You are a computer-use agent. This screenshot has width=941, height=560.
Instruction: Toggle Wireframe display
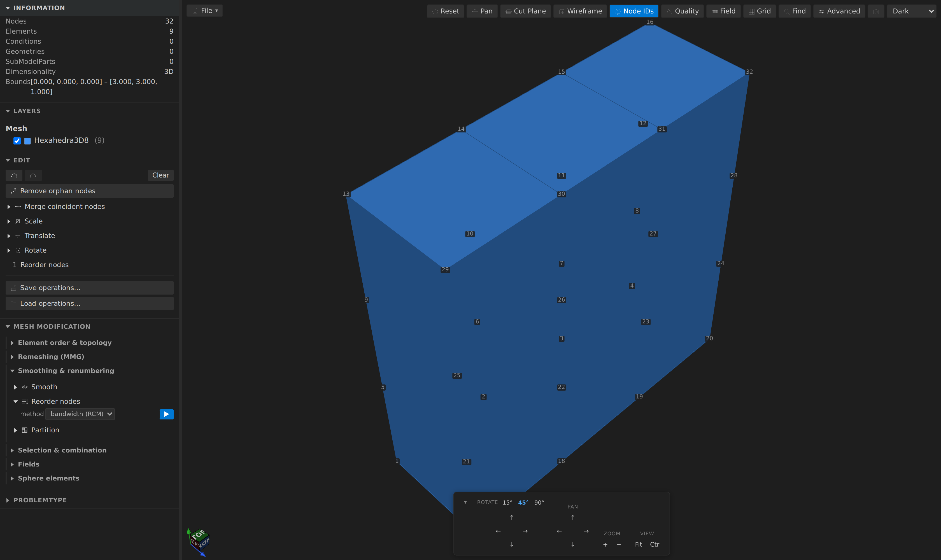[580, 11]
